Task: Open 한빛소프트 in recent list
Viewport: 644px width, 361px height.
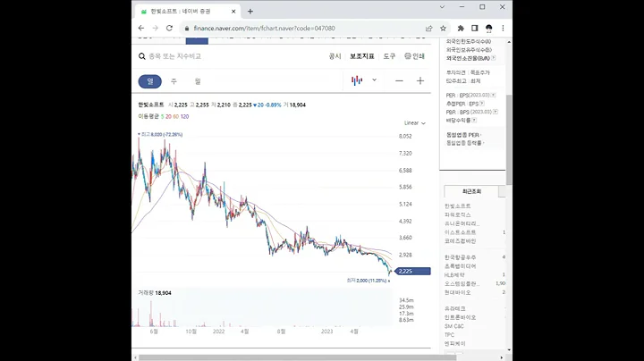Action: 458,206
